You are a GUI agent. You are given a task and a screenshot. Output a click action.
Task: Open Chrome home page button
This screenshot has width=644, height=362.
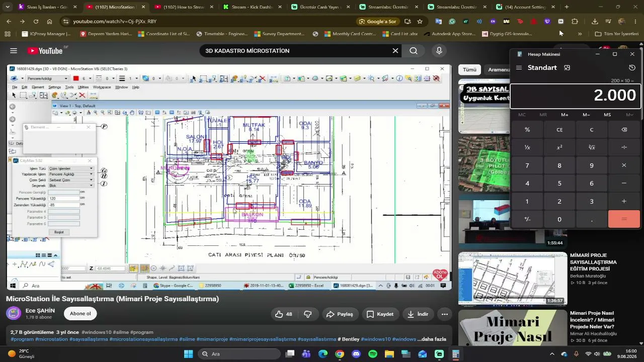49,22
